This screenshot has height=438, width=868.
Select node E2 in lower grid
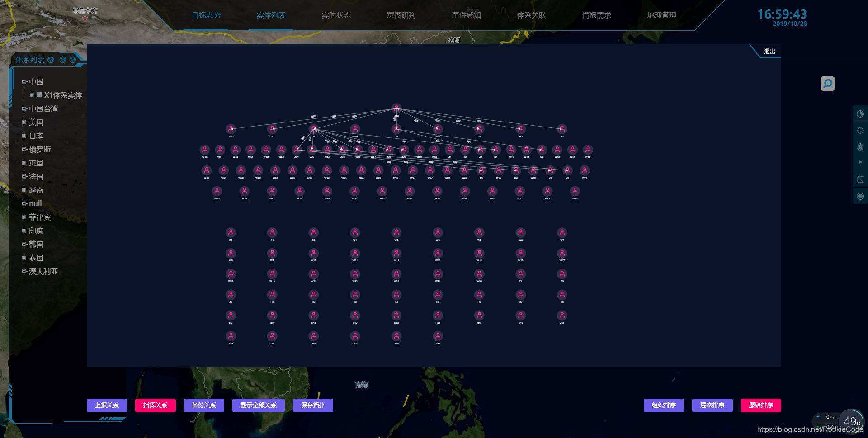click(x=231, y=233)
